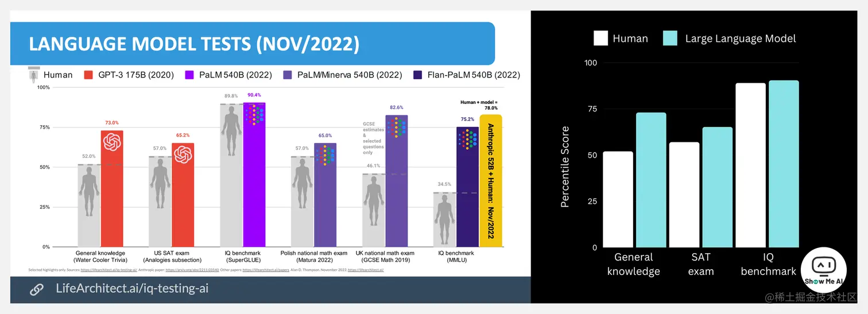Click white Human bar for General knowledge

coord(618,199)
